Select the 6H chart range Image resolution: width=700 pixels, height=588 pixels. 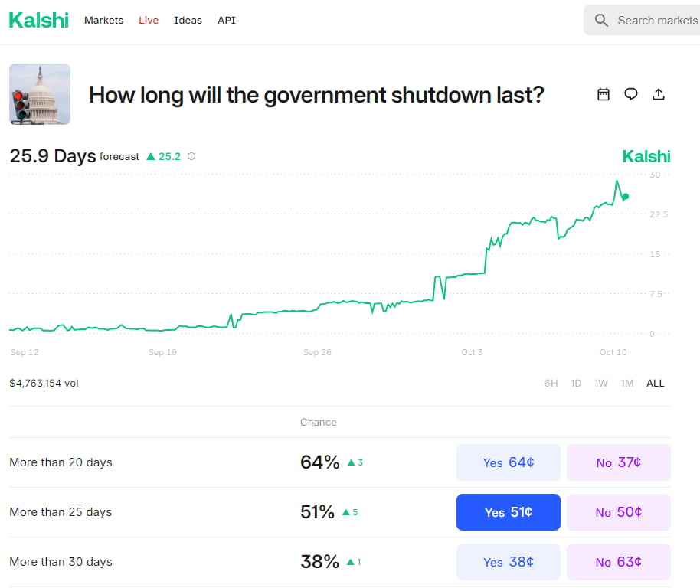pos(551,383)
